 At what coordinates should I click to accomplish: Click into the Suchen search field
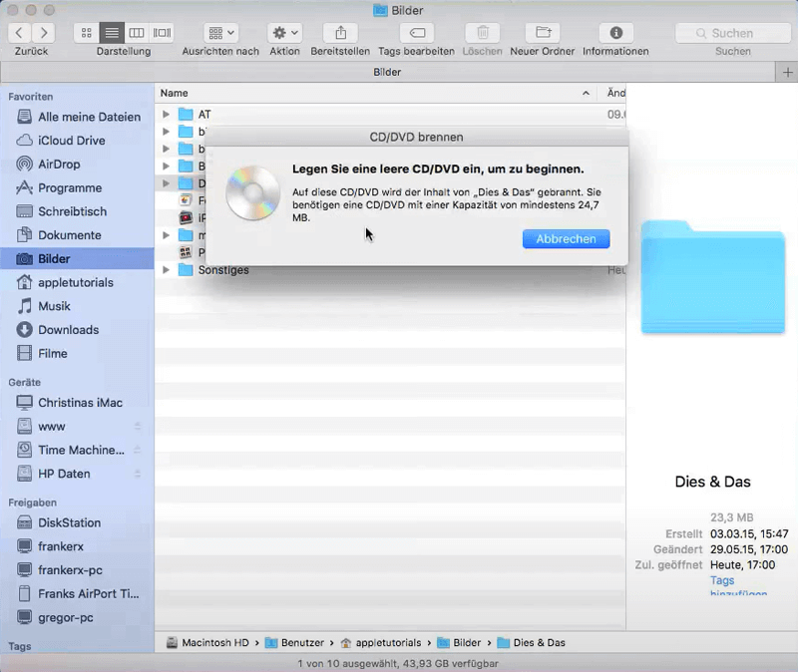[732, 33]
